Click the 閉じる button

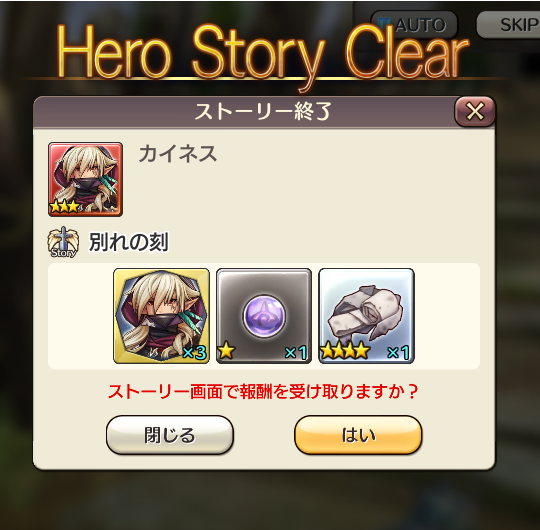click(170, 435)
